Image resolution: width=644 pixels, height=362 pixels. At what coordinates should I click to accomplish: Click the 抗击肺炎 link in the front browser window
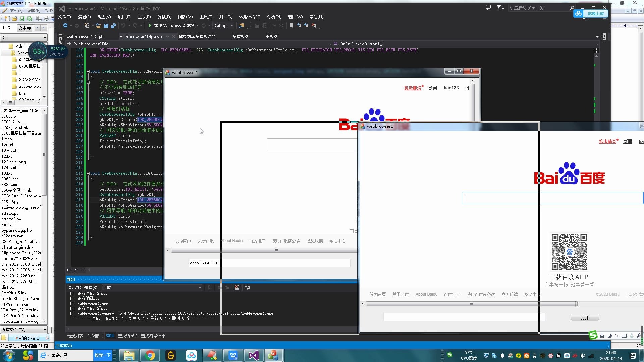coord(607,142)
